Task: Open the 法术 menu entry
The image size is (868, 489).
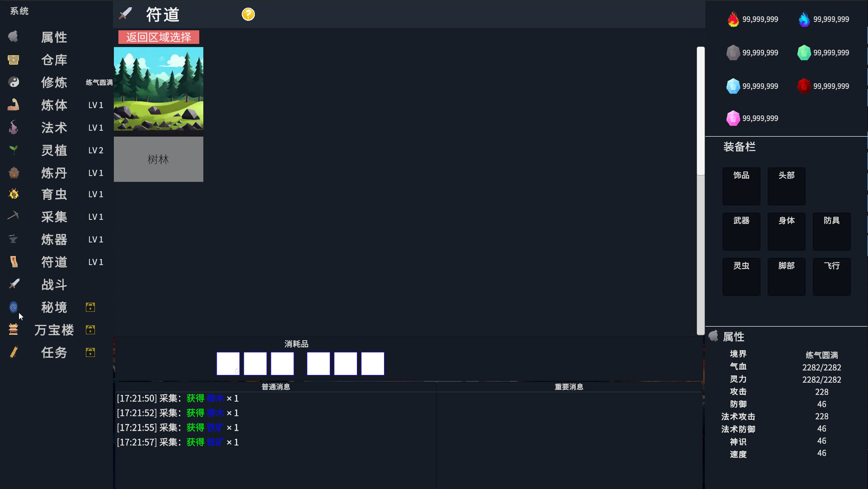Action: 54,128
